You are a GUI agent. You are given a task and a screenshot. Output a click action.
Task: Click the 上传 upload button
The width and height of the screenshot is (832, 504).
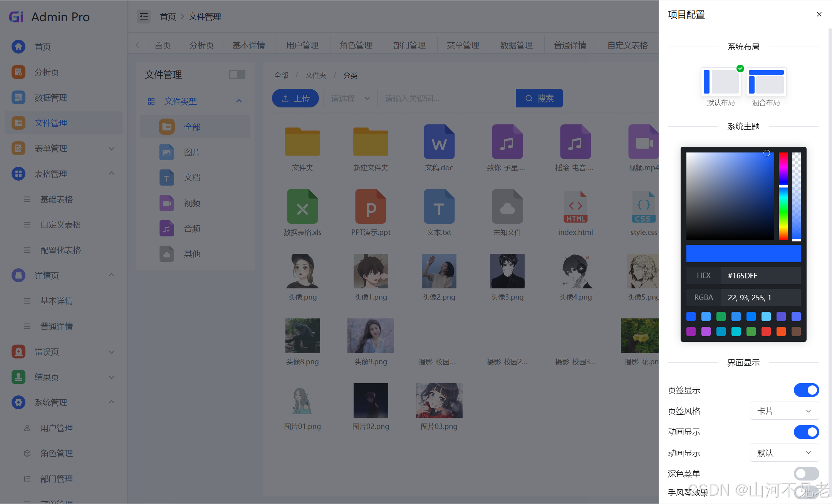click(295, 99)
